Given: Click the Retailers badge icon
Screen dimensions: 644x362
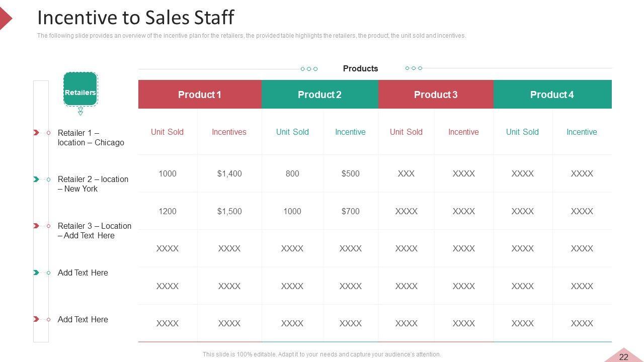Looking at the screenshot, I should pos(80,89).
